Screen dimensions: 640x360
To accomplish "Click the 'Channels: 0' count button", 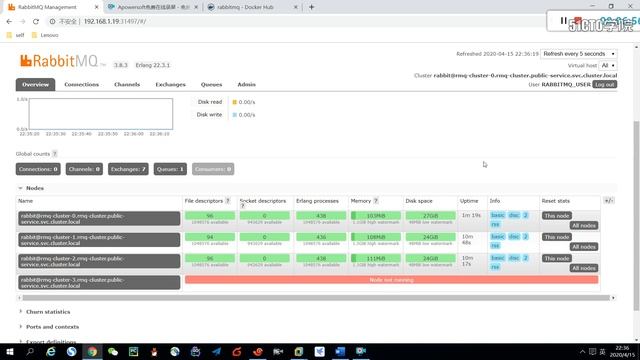I will 84,169.
